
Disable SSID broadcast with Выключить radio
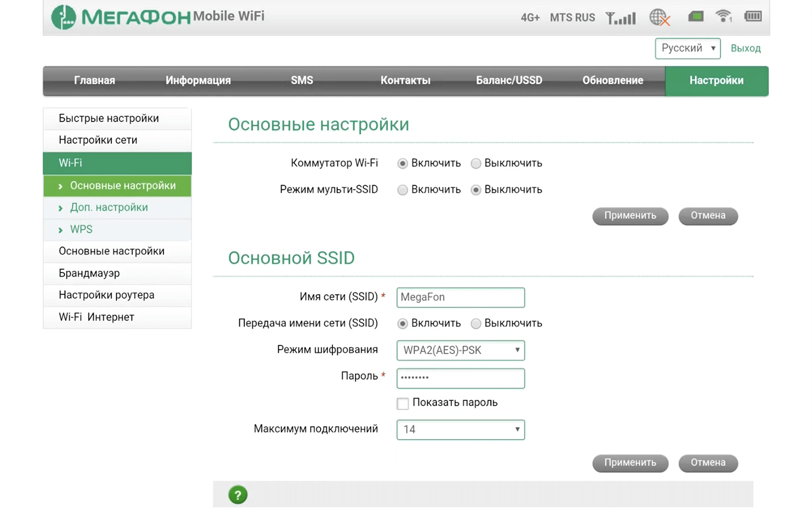point(476,324)
